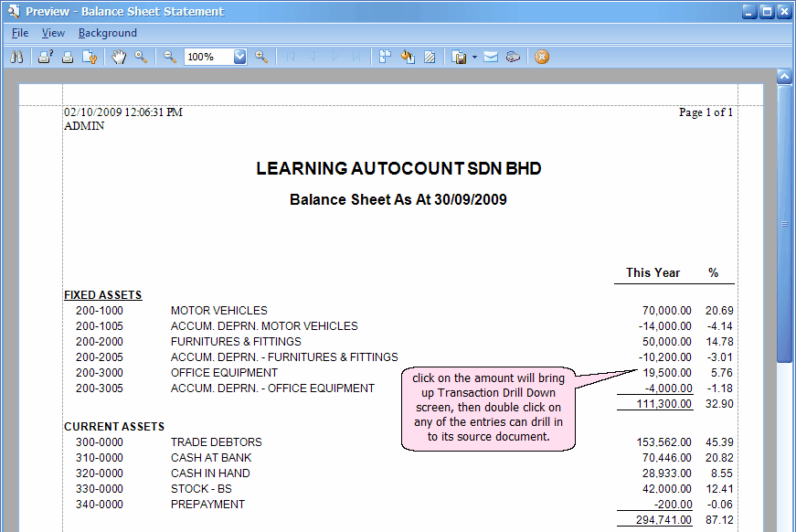Open the Background menu
Viewport: 796px width, 532px height.
tap(108, 33)
